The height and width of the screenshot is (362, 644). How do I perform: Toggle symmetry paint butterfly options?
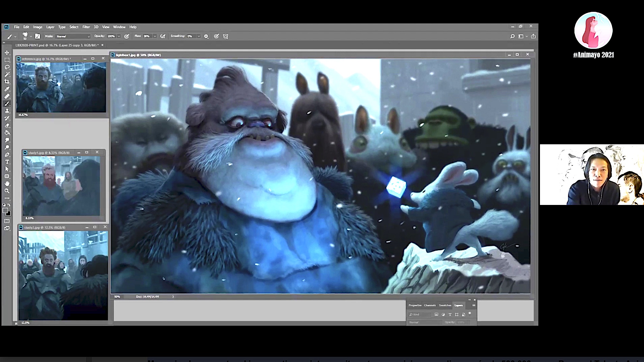coord(226,36)
